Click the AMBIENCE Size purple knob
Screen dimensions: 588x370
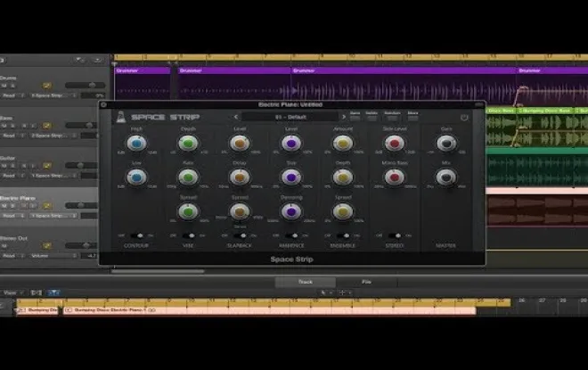(x=291, y=177)
